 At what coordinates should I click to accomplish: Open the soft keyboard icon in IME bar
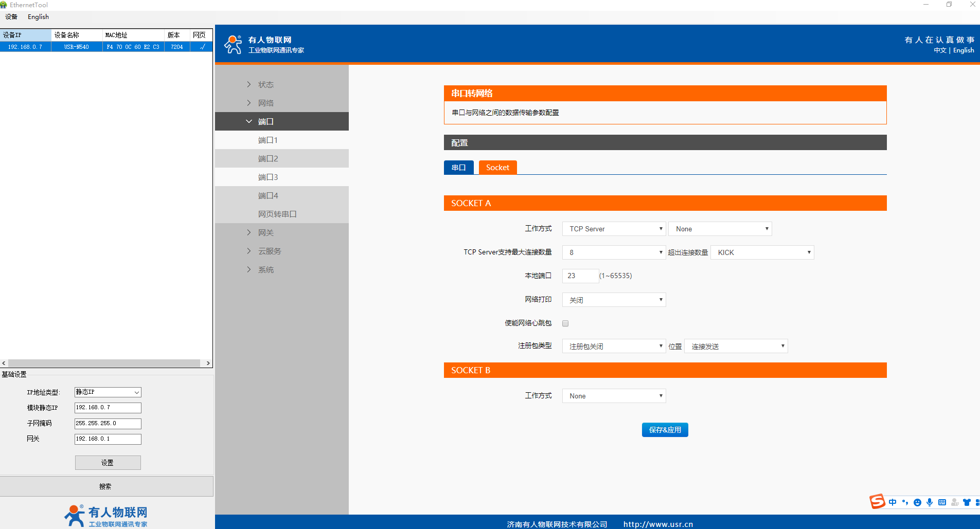pyautogui.click(x=942, y=502)
